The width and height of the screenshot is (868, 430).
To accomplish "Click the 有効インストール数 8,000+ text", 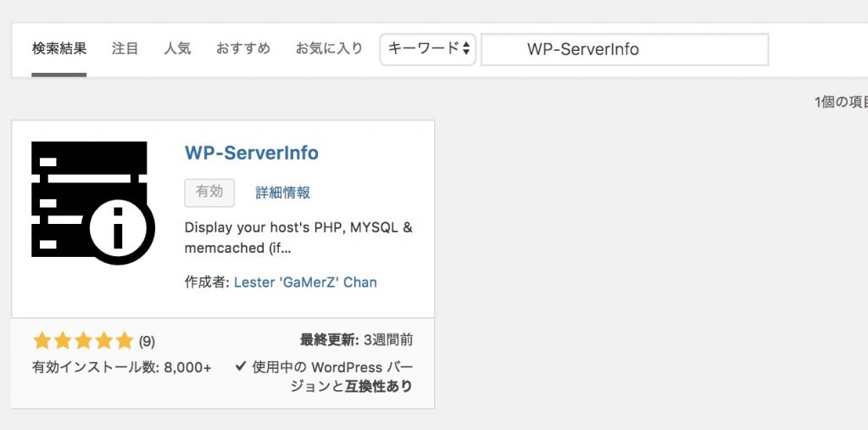I will 122,367.
